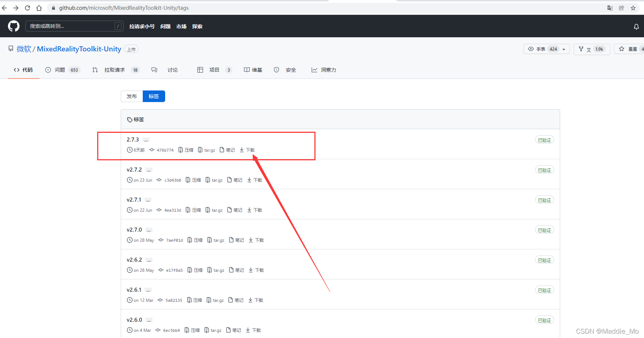Switch to Projects (项目) tab

(x=214, y=70)
